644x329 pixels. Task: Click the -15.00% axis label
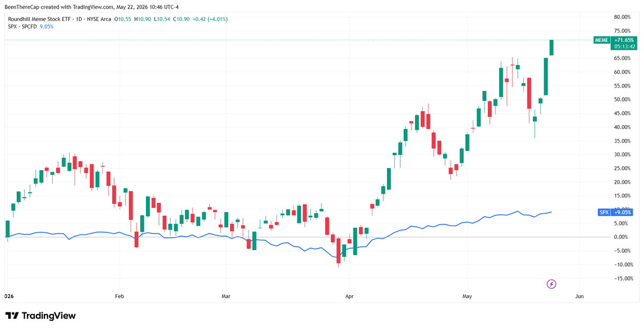click(623, 278)
